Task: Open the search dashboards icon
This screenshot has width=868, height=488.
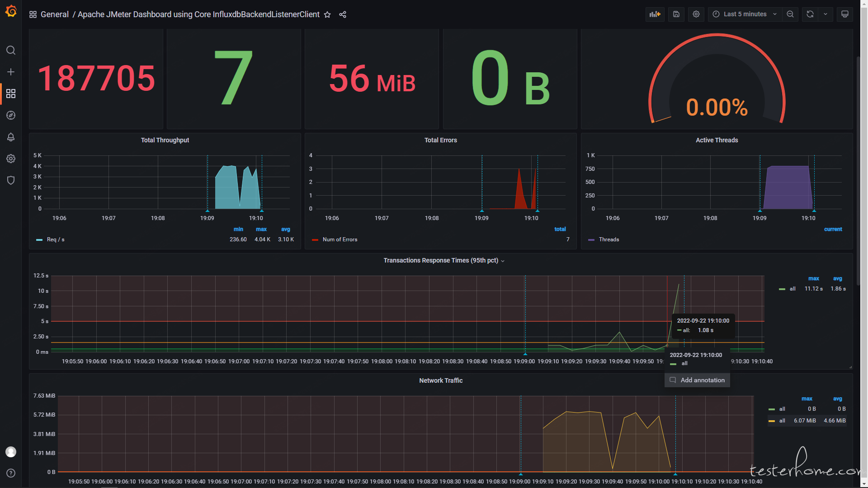Action: [11, 50]
